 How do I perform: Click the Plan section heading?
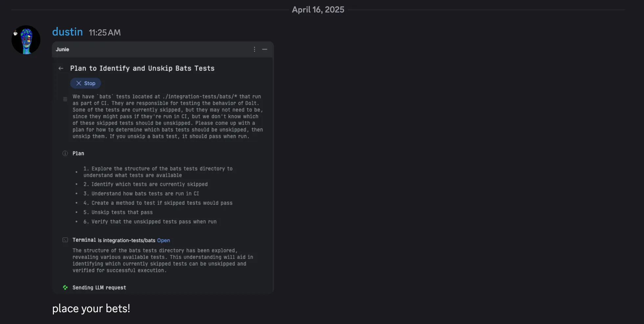click(78, 153)
